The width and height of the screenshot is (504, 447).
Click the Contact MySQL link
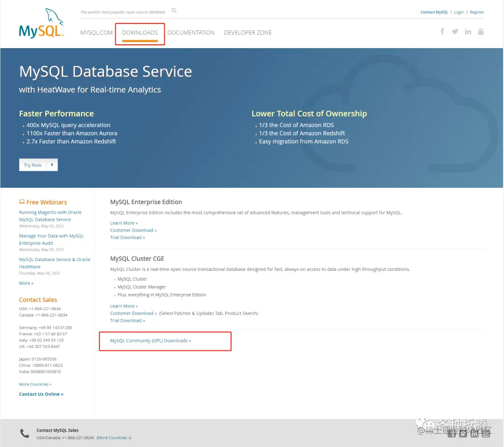pyautogui.click(x=434, y=12)
